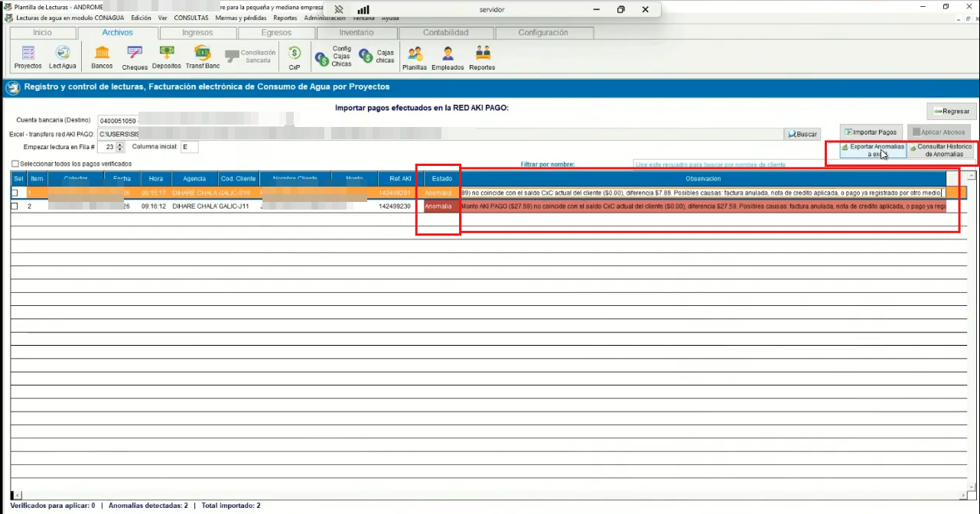Click the blue section header icon
980x514 pixels.
(x=13, y=88)
